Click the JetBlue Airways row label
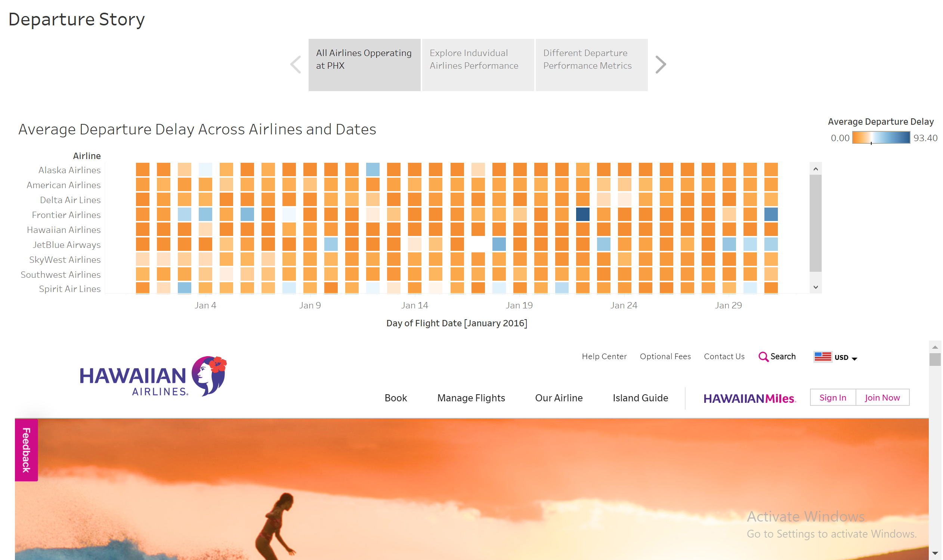The width and height of the screenshot is (943, 560). click(67, 245)
